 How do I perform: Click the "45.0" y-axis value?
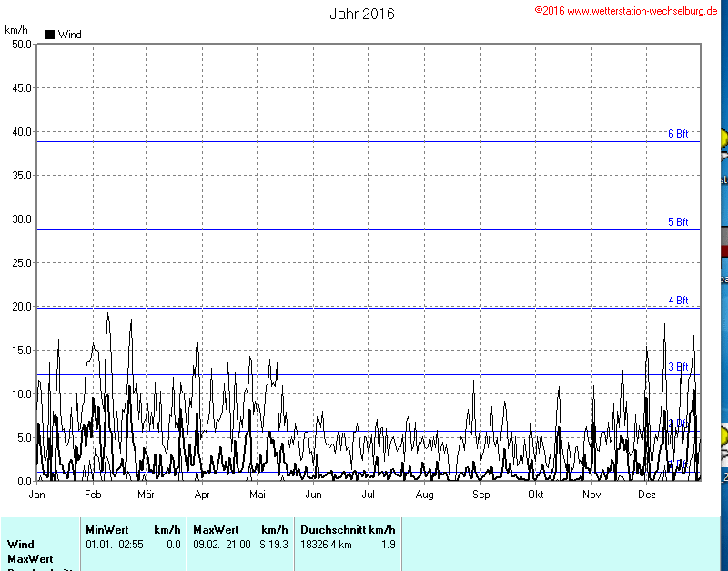(x=22, y=88)
